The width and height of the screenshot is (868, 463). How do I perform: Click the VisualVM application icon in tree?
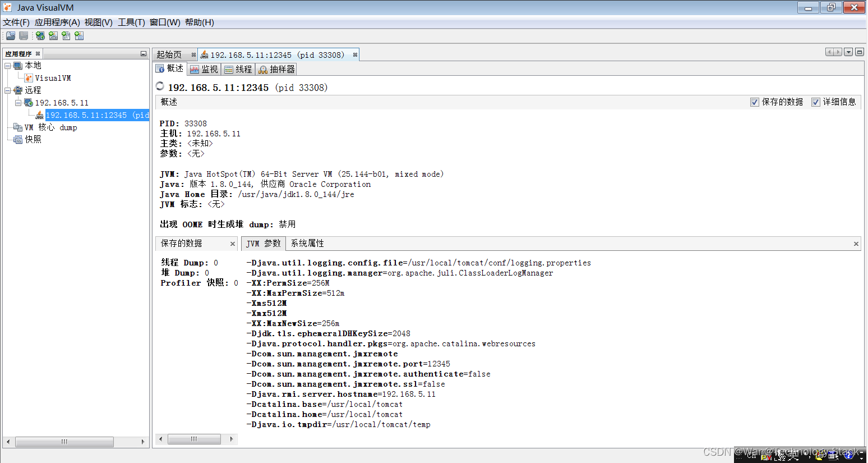tap(29, 78)
